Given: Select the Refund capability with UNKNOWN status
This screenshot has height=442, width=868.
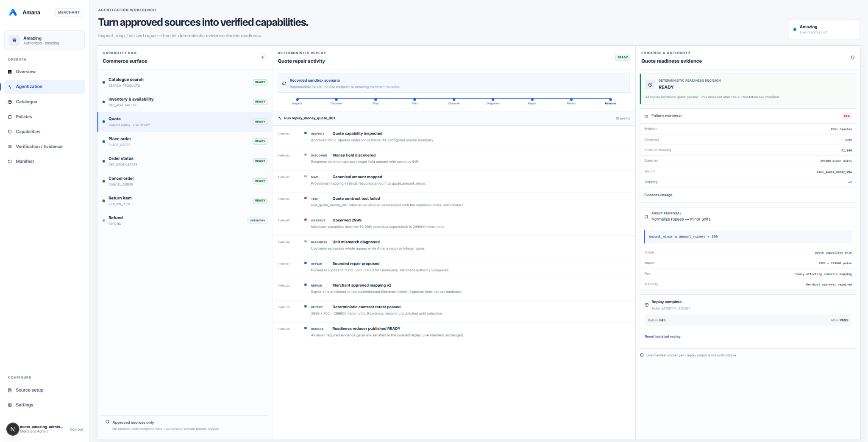Looking at the screenshot, I should tap(185, 220).
